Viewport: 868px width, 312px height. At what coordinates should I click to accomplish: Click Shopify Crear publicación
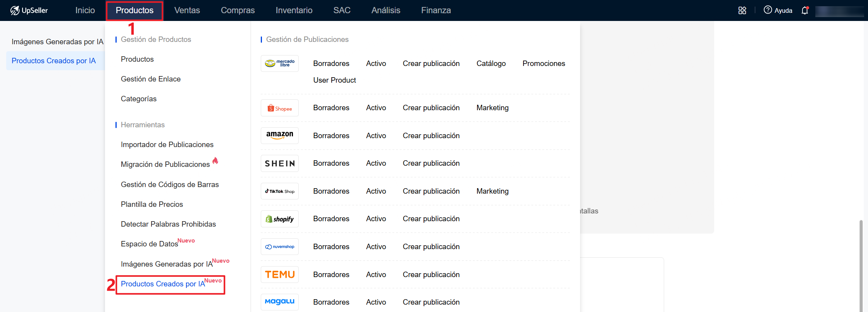431,218
